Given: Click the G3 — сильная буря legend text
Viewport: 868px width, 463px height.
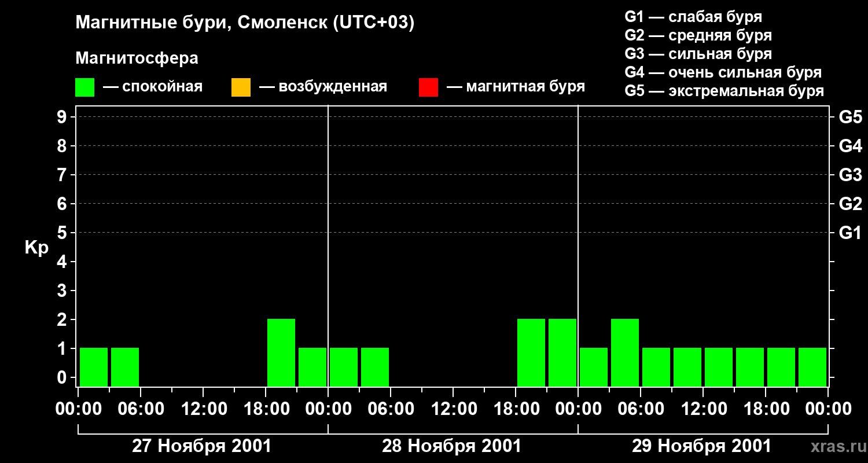Looking at the screenshot, I should click(698, 54).
